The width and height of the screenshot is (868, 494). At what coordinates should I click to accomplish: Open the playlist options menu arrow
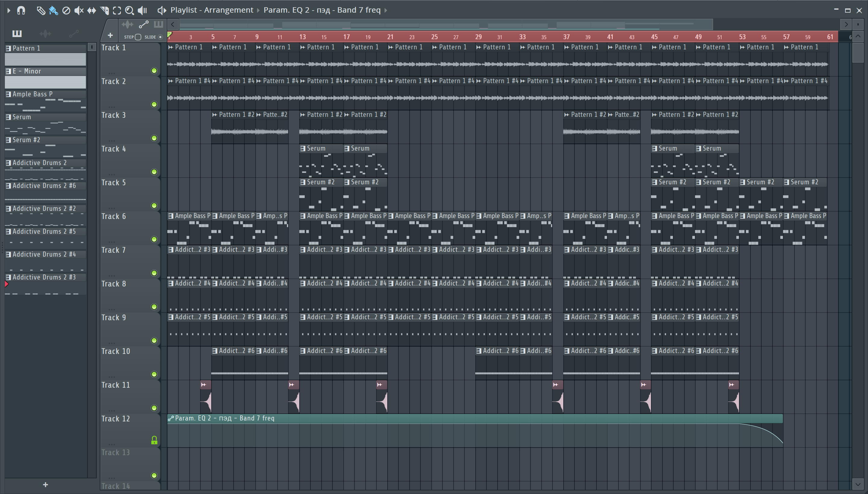(x=9, y=11)
